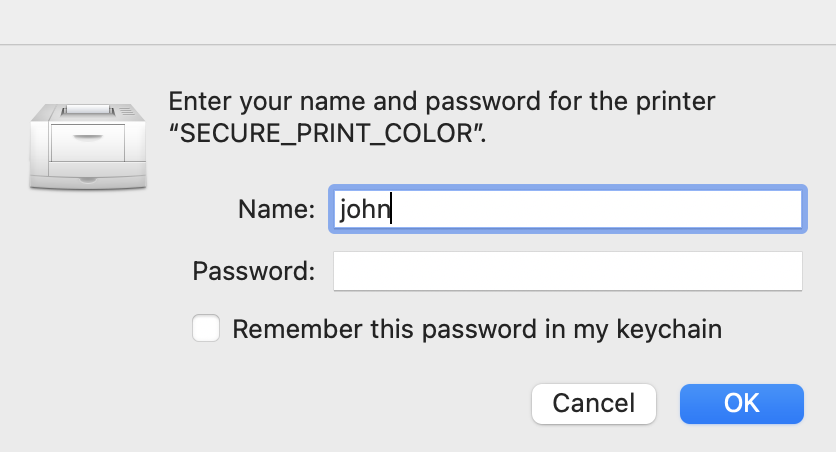Viewport: 836px width, 452px height.
Task: Click the printer icon in the dialog
Action: pos(88,146)
